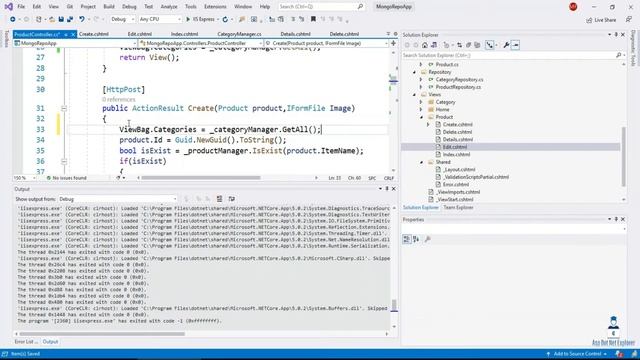Click Property Pages wrench in Properties panel
This screenshot has width=640, height=360.
(x=427, y=239)
